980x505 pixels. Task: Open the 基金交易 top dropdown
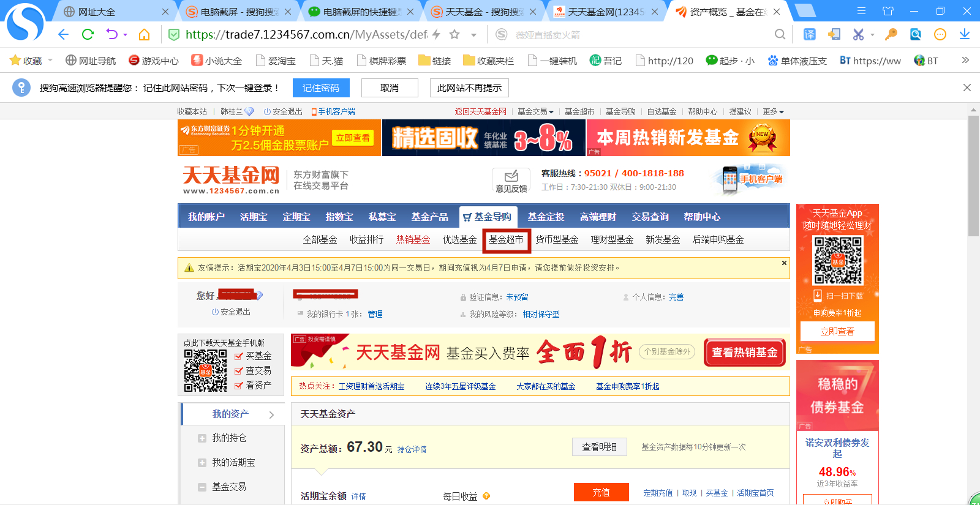[535, 111]
